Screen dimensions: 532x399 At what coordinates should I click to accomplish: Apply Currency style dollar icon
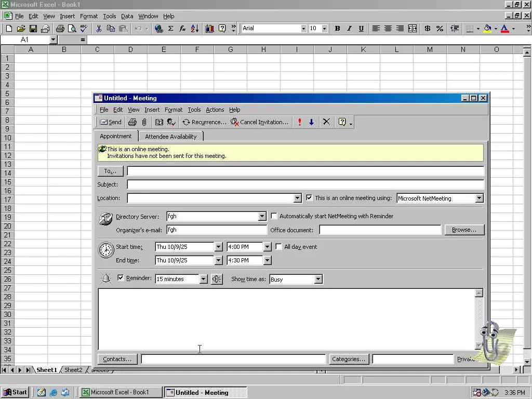pyautogui.click(x=428, y=29)
